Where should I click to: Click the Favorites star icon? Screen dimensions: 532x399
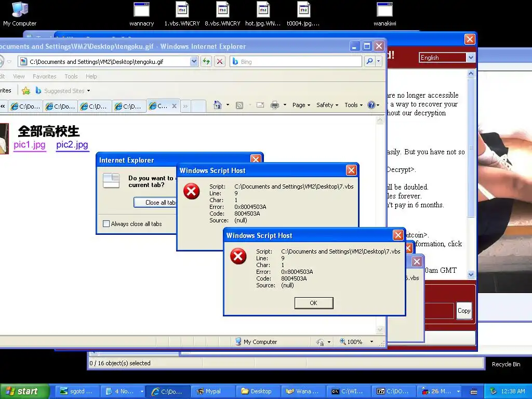[26, 90]
